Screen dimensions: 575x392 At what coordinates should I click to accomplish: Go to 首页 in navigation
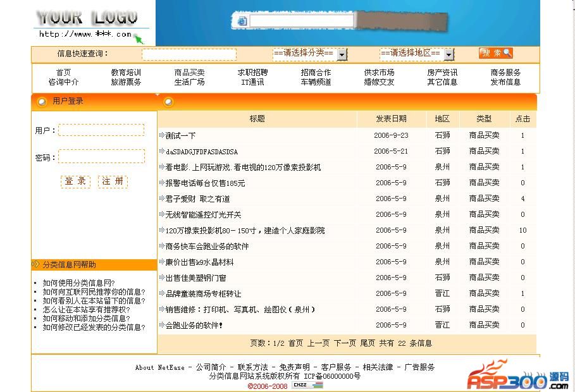[x=63, y=73]
